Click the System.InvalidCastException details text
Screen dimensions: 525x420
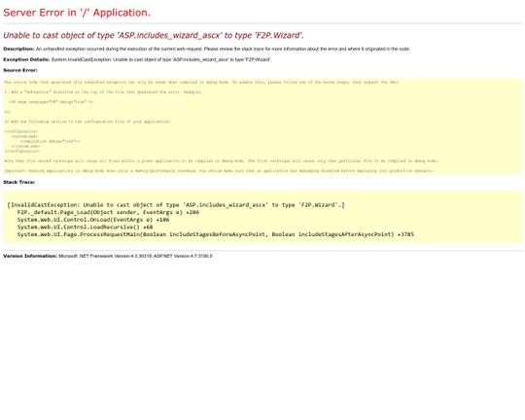point(161,59)
